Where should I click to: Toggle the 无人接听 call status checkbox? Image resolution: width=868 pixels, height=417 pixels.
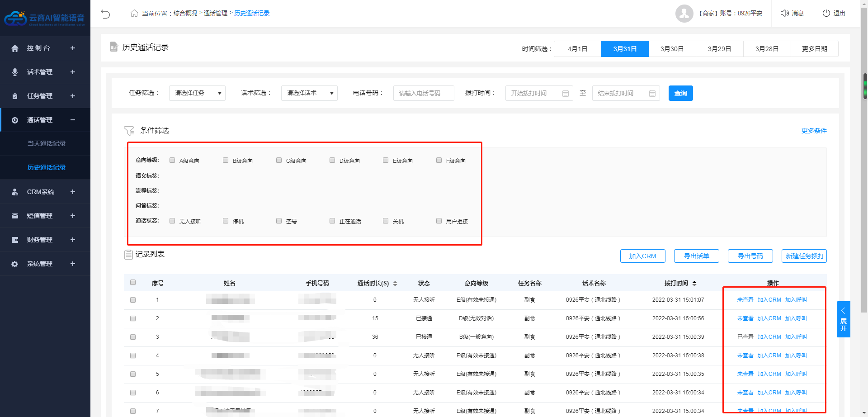pos(172,221)
